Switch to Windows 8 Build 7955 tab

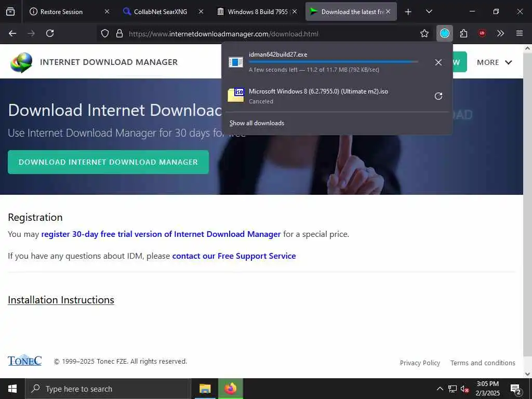click(x=258, y=12)
